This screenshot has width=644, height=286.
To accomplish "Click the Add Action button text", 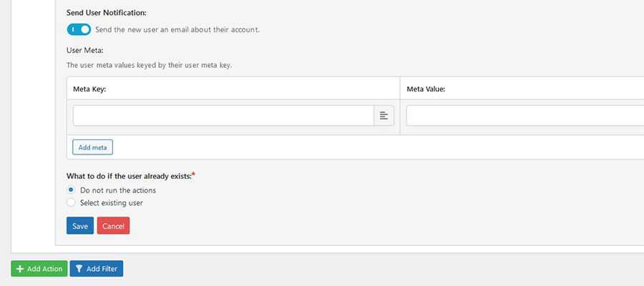I will click(x=44, y=269).
